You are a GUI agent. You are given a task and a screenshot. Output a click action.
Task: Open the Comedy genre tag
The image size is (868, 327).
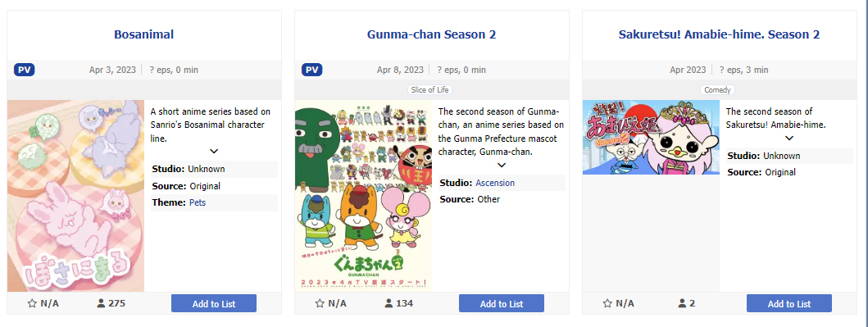tap(718, 89)
